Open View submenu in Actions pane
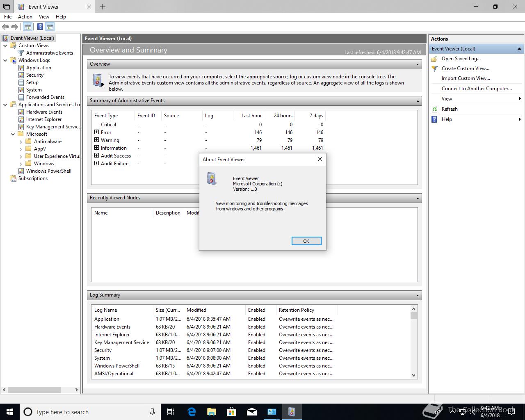This screenshot has width=525, height=420. click(476, 99)
